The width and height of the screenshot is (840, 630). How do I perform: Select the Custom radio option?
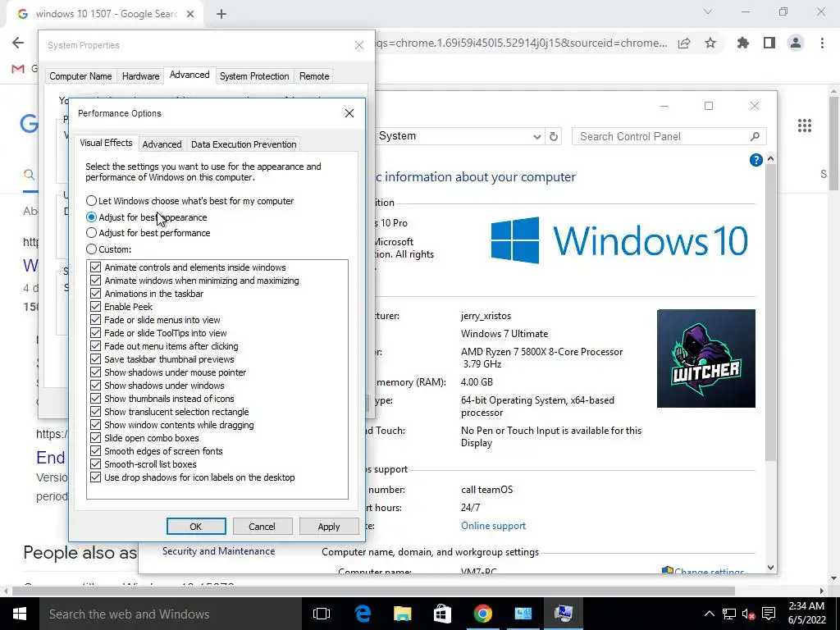[109, 249]
